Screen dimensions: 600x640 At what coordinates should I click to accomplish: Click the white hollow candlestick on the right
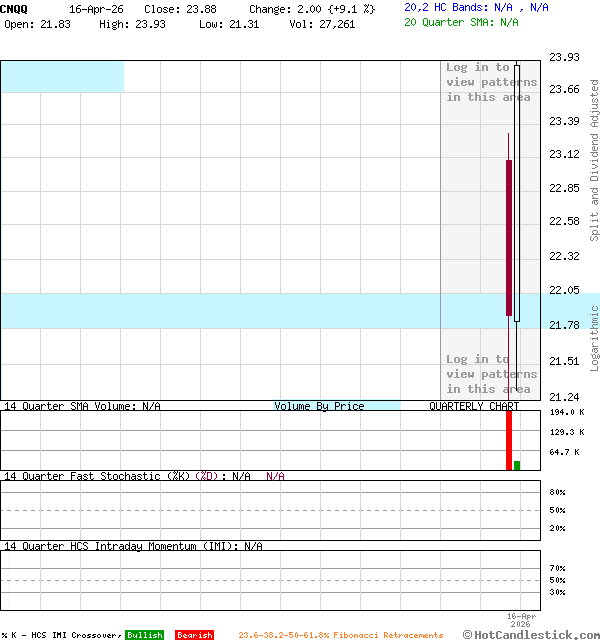point(517,193)
